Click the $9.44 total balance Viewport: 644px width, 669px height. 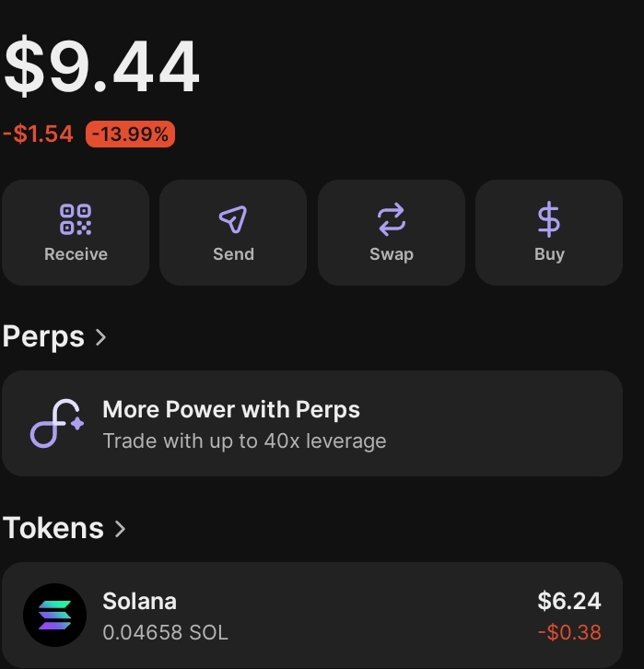101,67
